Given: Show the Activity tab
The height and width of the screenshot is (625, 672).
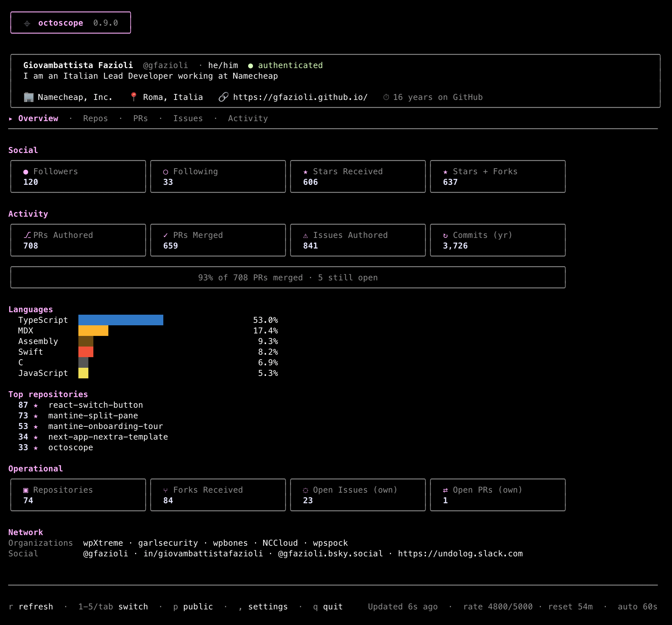Looking at the screenshot, I should pos(248,118).
